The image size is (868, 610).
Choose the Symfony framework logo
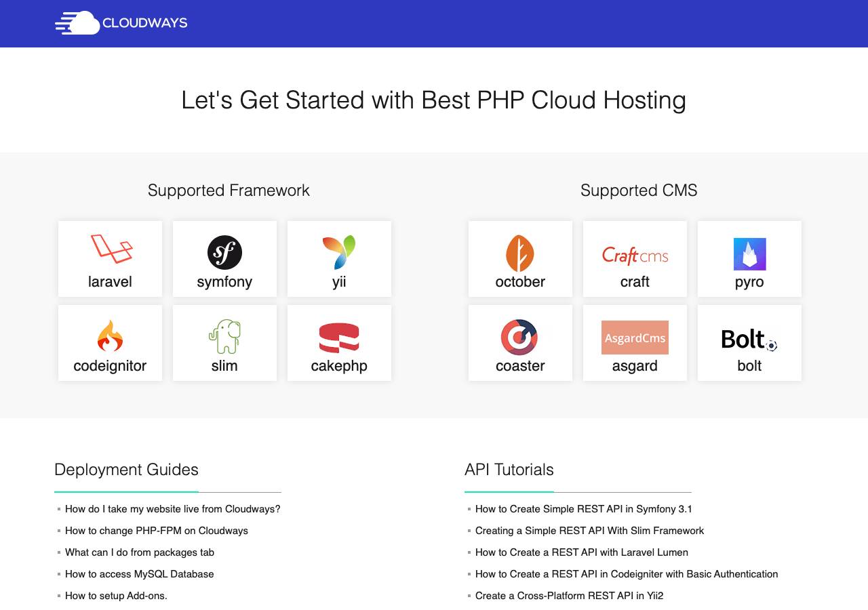coord(224,252)
